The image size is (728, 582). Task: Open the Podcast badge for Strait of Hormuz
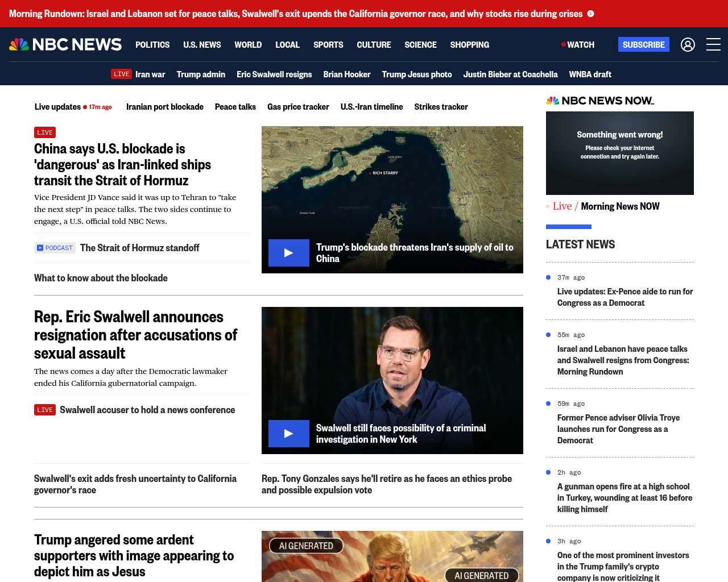(x=55, y=248)
